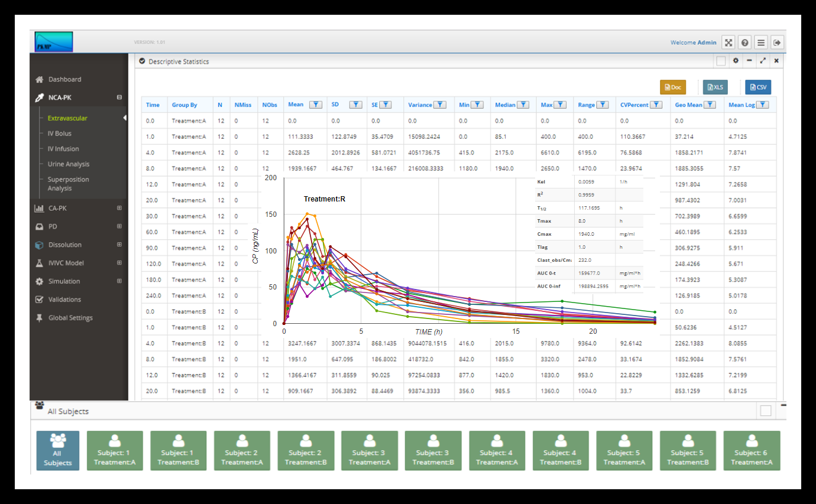Open the help question mark icon
Screen dimensions: 816x504
(x=745, y=43)
